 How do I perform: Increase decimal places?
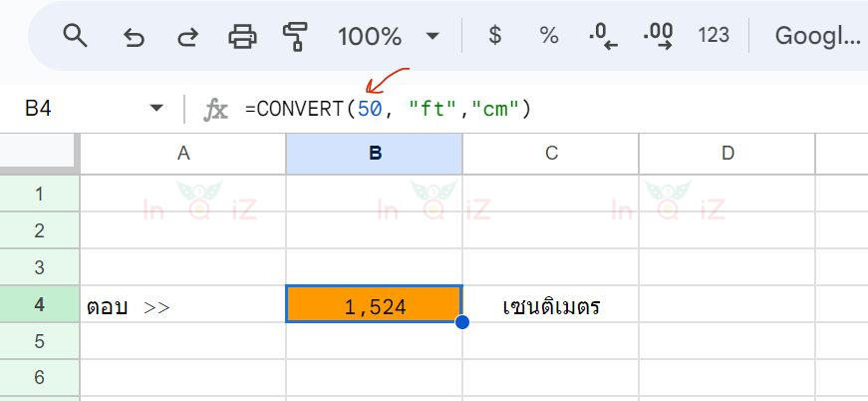(x=658, y=37)
